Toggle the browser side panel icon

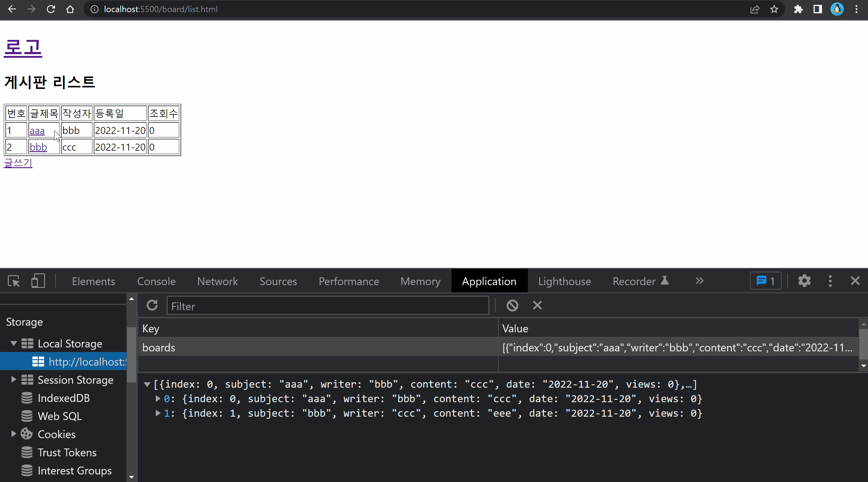[x=818, y=9]
